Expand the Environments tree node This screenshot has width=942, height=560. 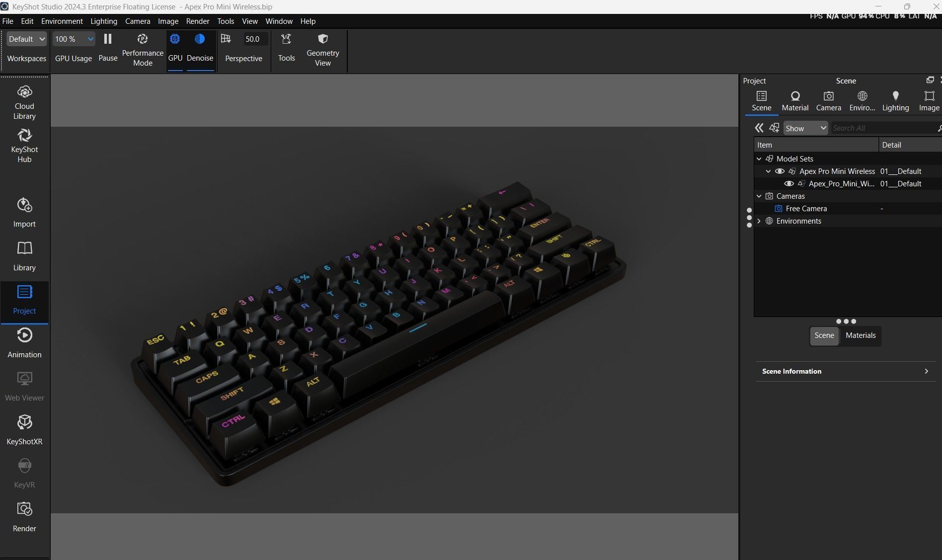pos(759,221)
